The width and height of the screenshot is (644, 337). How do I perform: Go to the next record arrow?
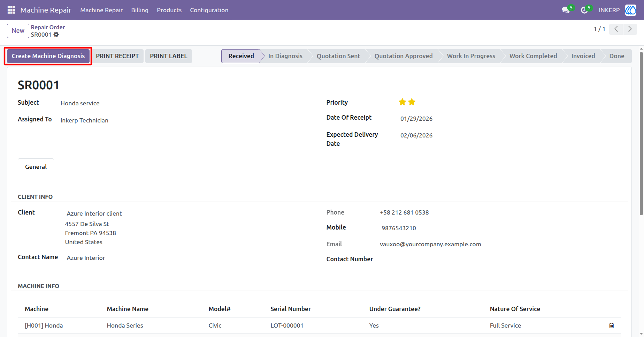pyautogui.click(x=630, y=29)
